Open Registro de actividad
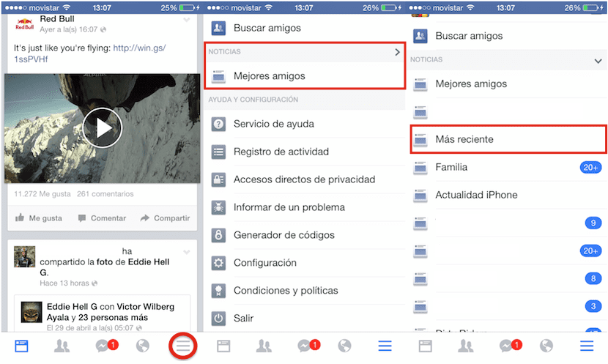 pyautogui.click(x=305, y=152)
